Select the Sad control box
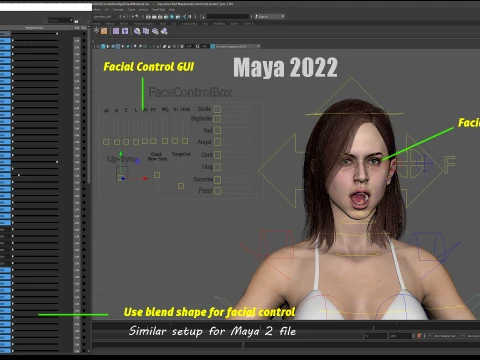The height and width of the screenshot is (360, 480). tap(217, 130)
